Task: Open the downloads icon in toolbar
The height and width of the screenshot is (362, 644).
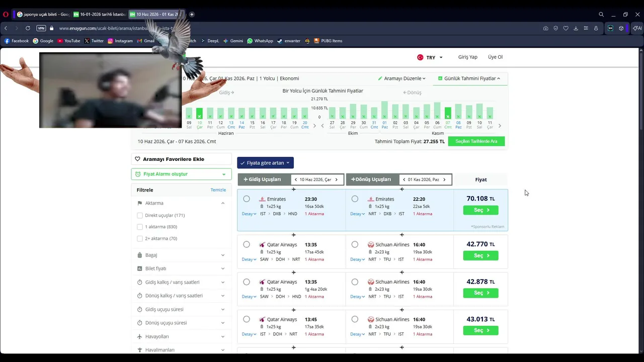Action: (x=576, y=28)
